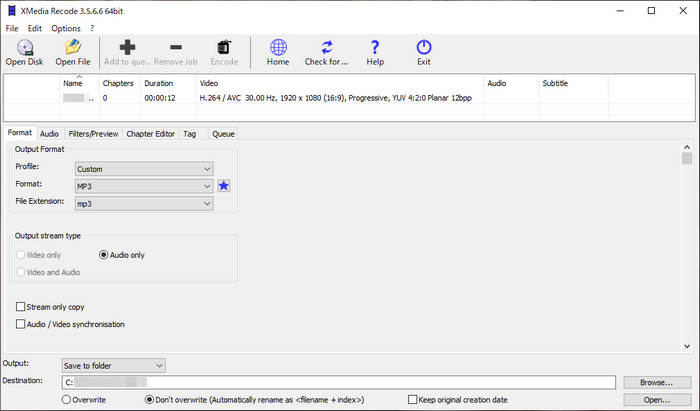
Task: Click the blue star favorite icon
Action: click(x=224, y=186)
